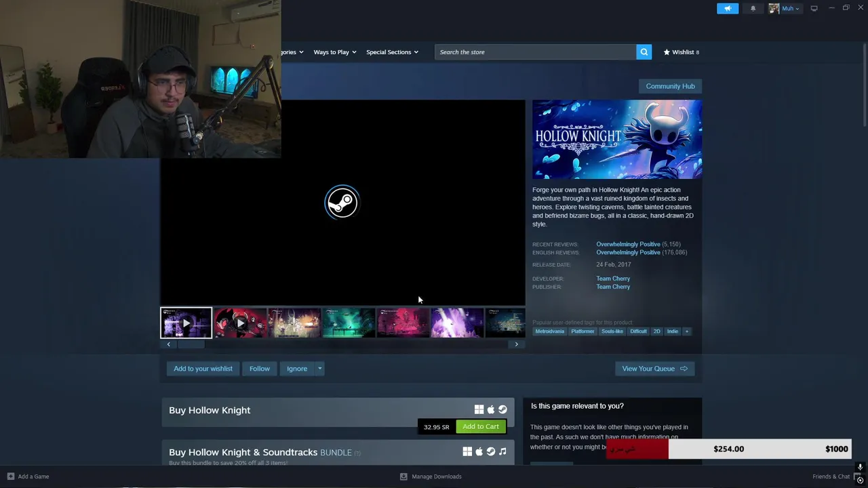The height and width of the screenshot is (488, 868).
Task: Open the Wishlist link with star
Action: [681, 52]
